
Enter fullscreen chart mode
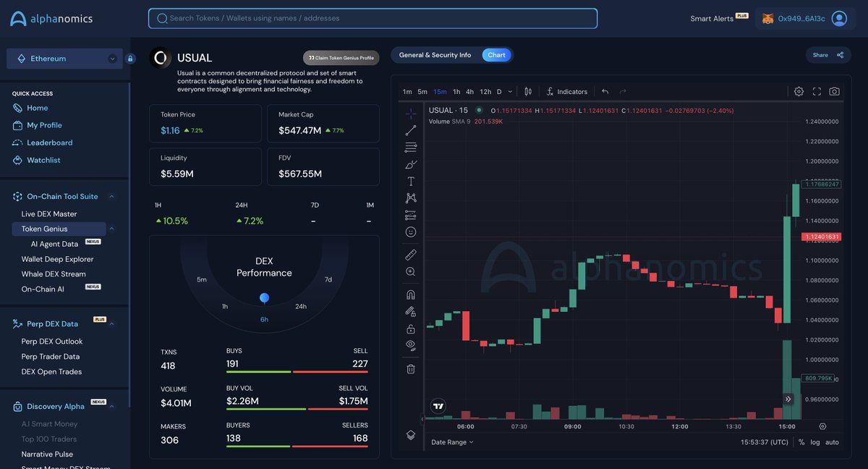[x=817, y=91]
